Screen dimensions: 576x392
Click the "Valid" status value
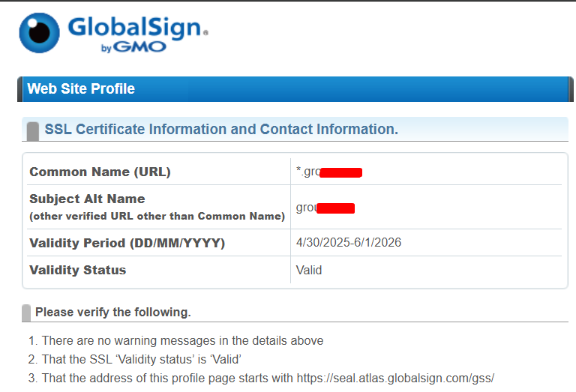309,270
